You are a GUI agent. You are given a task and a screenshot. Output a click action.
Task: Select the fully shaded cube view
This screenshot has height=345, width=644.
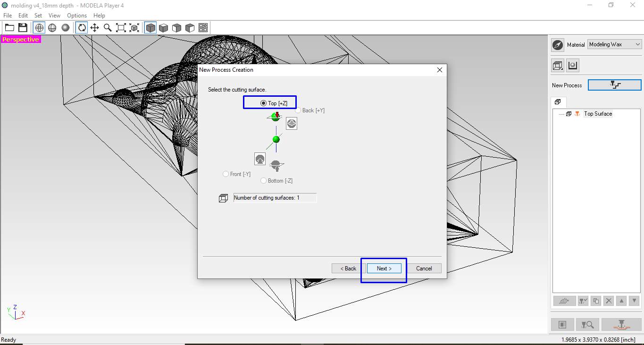pos(151,28)
